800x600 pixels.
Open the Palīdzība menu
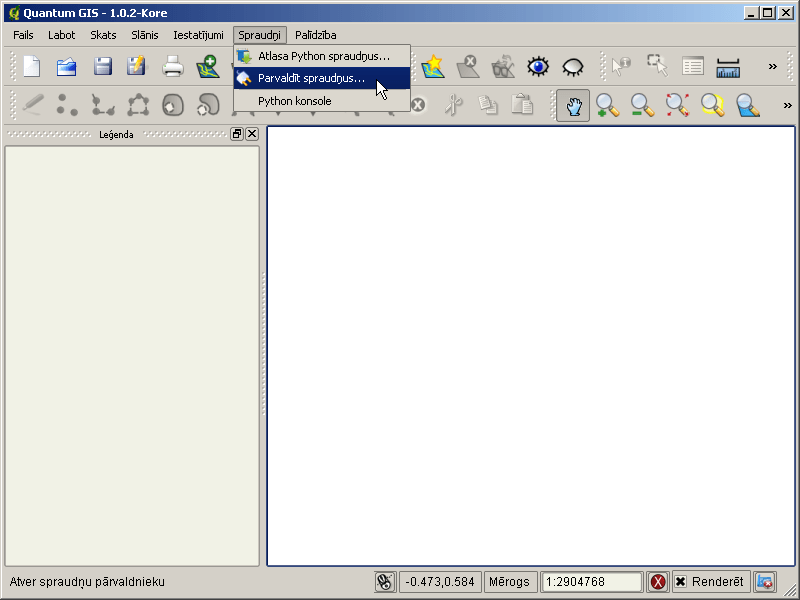coord(316,35)
